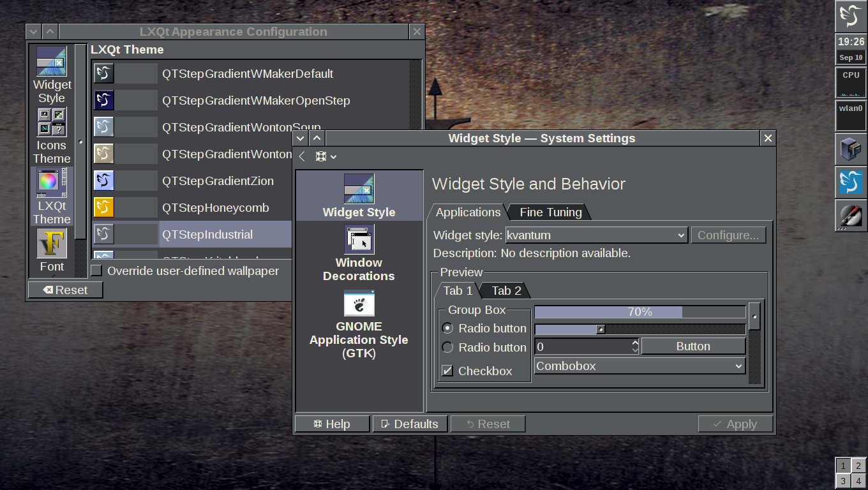Open the wlan0 network monitor dock app
This screenshot has width=868, height=490.
click(851, 115)
